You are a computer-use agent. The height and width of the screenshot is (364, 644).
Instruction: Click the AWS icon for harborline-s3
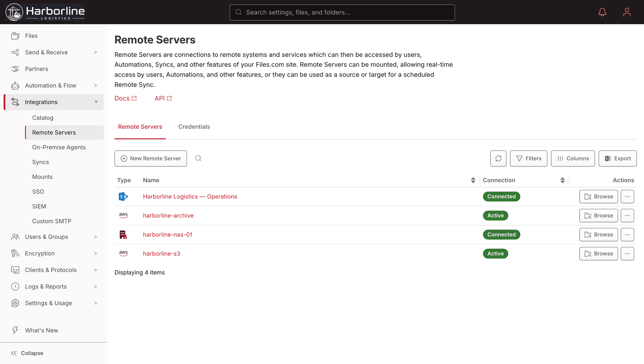123,253
